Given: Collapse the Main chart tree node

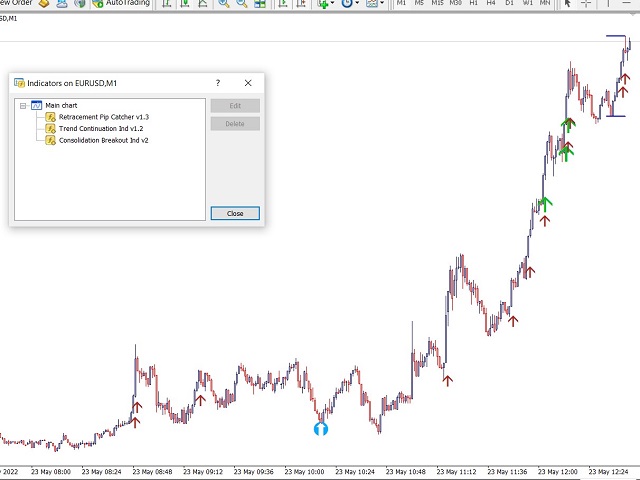Looking at the screenshot, I should click(23, 106).
